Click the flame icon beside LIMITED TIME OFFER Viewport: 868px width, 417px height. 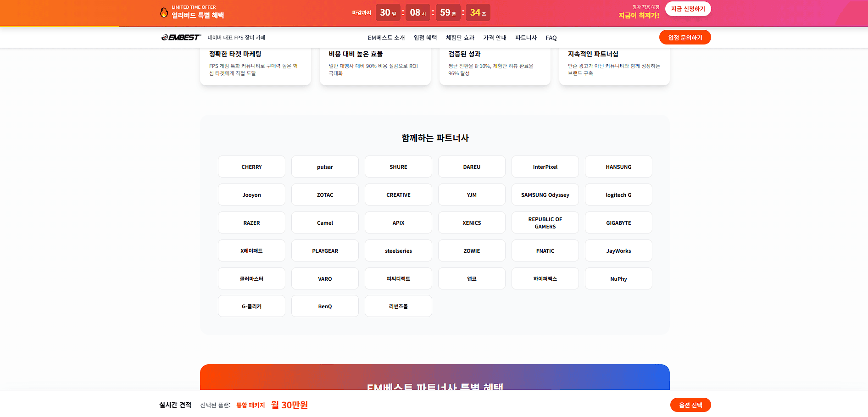click(163, 12)
